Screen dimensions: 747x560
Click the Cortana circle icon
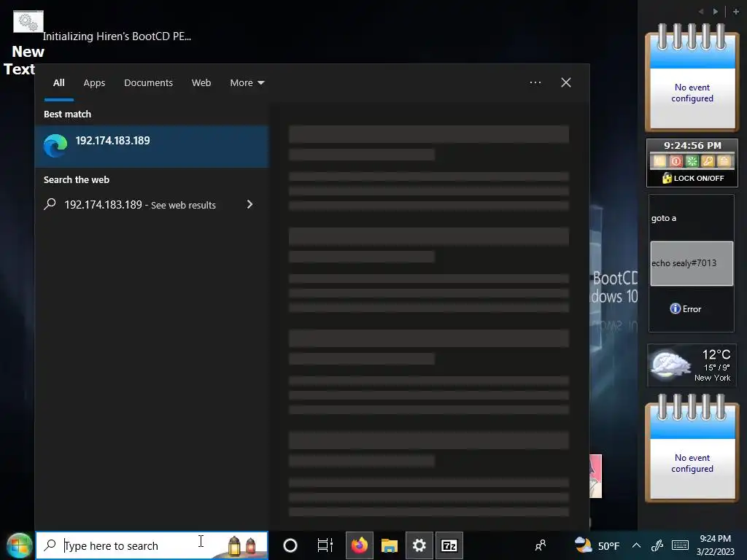pyautogui.click(x=290, y=545)
